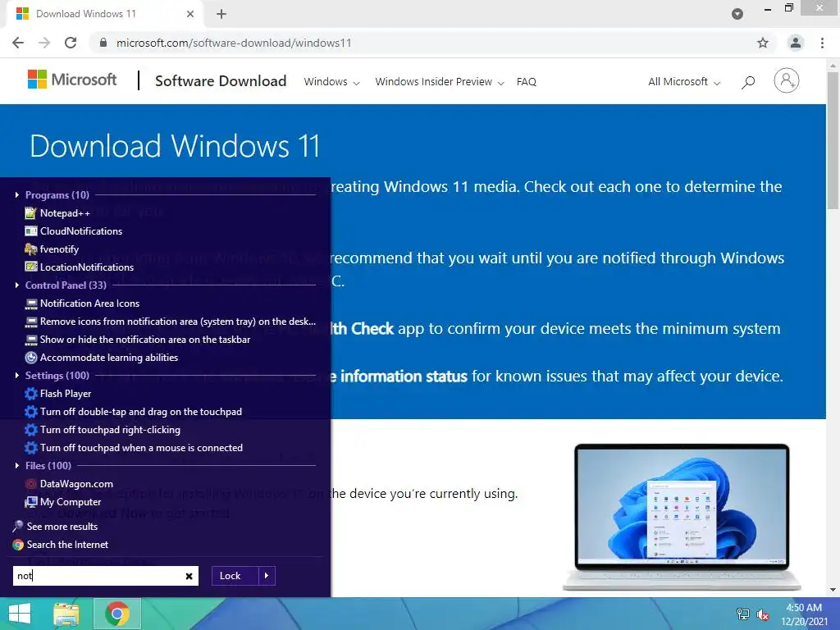Click the page vertical scrollbar

coord(833,140)
